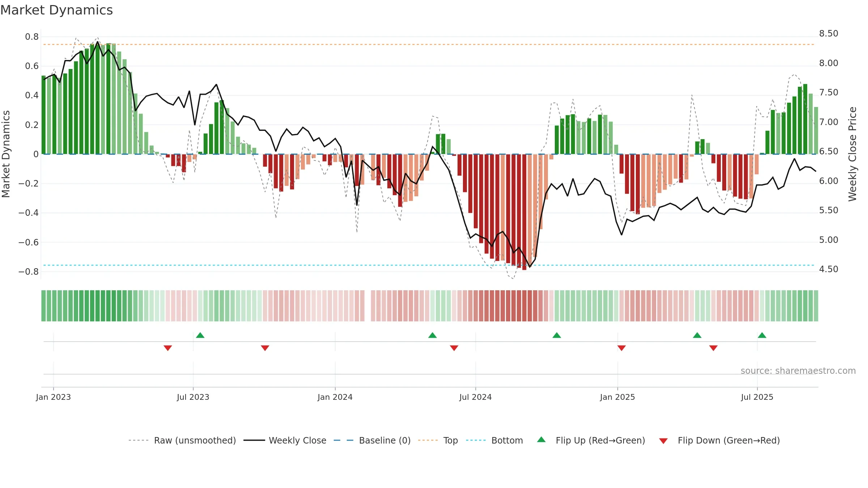Click the Market Dynamics chart title
This screenshot has width=868, height=488.
coord(56,10)
